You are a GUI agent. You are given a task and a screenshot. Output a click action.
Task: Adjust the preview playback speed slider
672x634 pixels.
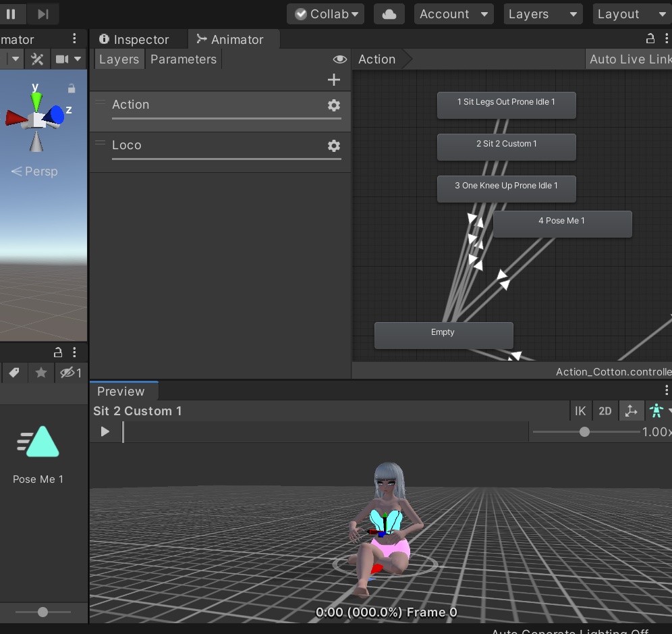[x=584, y=432]
